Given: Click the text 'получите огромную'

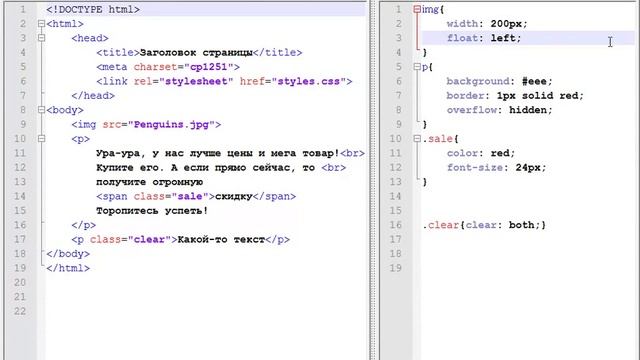Looking at the screenshot, I should click(149, 182).
